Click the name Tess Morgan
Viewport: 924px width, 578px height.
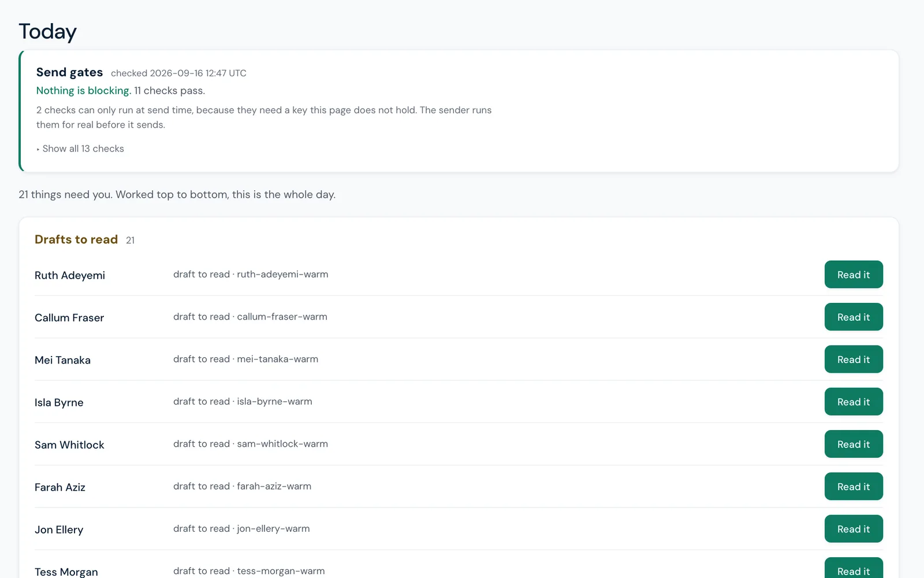click(x=66, y=572)
